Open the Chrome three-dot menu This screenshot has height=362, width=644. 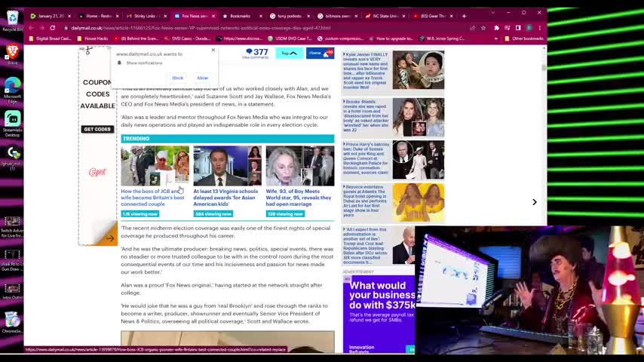(540, 28)
